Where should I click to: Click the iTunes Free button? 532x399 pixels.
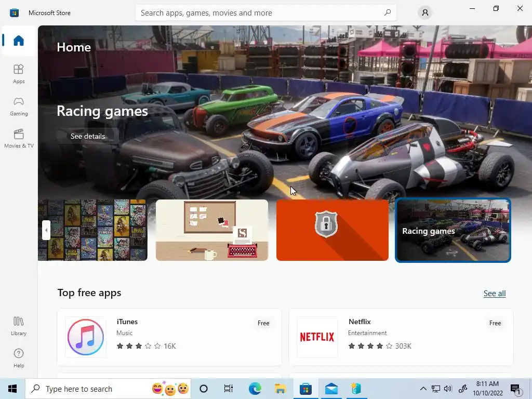coord(263,323)
